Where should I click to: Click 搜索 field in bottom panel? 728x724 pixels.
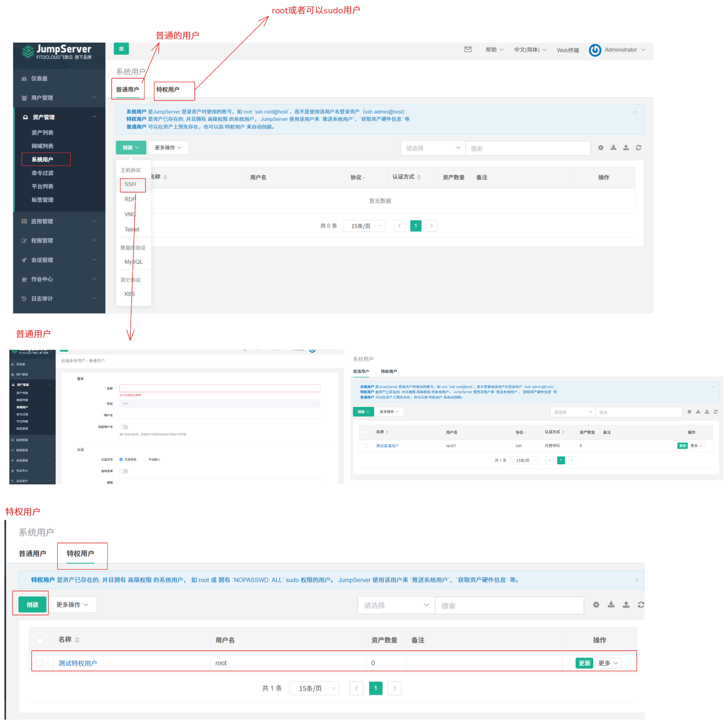(509, 606)
